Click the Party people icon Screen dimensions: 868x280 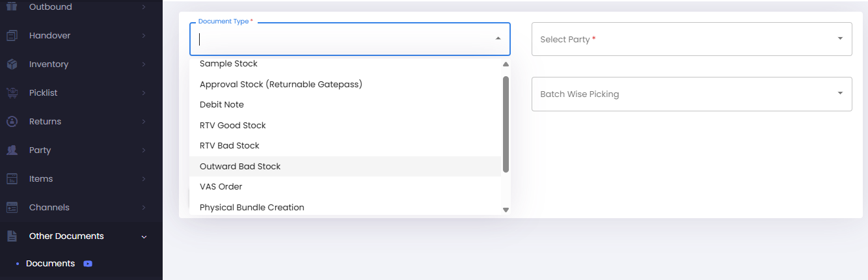pyautogui.click(x=12, y=150)
